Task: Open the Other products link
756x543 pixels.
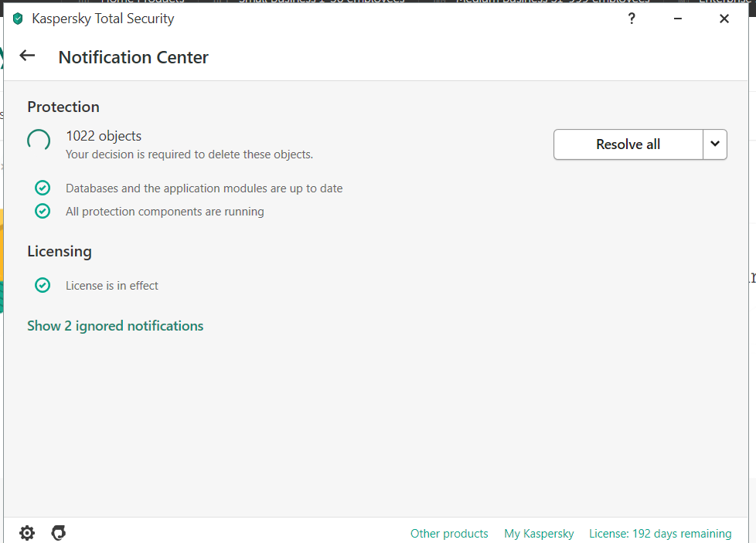Action: coord(449,534)
